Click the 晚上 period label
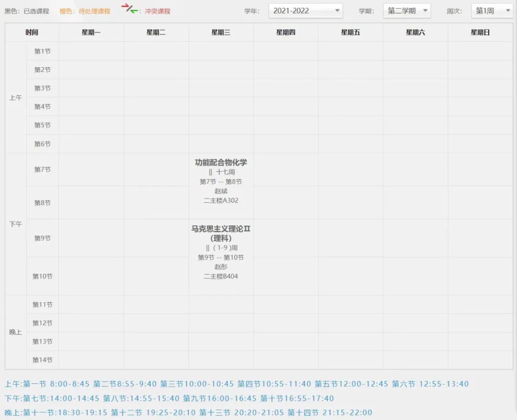 (x=16, y=332)
